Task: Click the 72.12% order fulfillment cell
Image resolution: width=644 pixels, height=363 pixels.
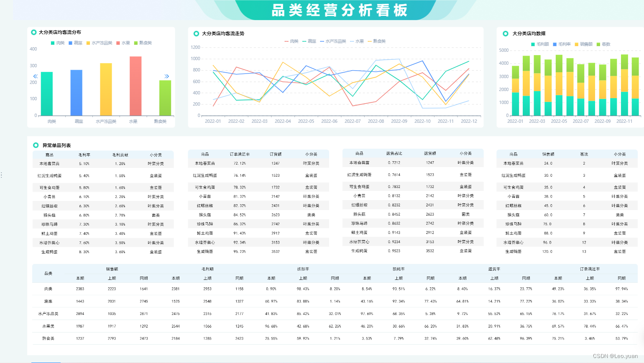Action: click(x=240, y=163)
